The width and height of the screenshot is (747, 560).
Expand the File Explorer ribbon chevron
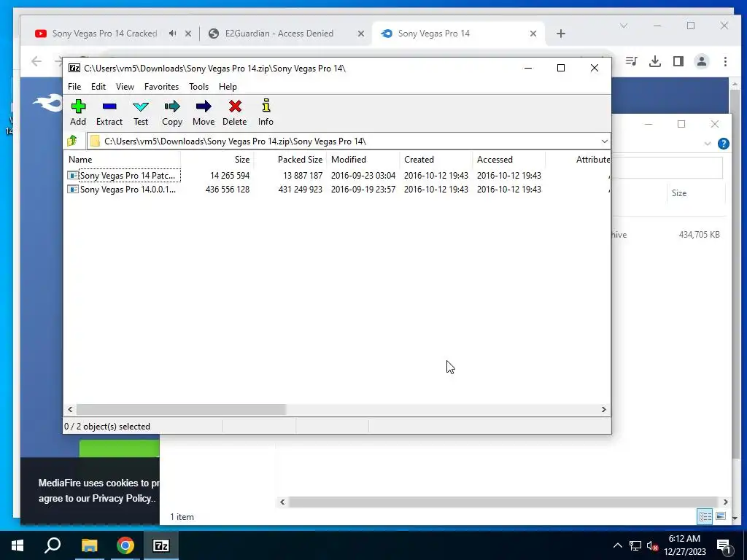[707, 144]
